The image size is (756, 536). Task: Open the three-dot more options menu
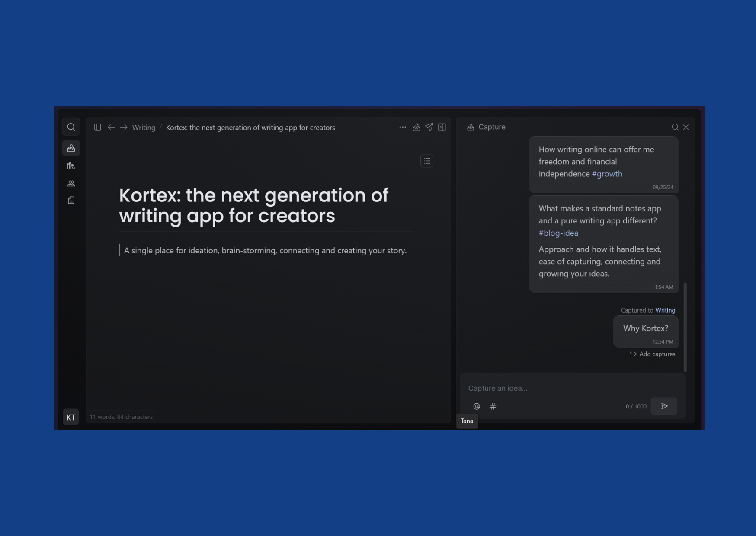click(403, 127)
